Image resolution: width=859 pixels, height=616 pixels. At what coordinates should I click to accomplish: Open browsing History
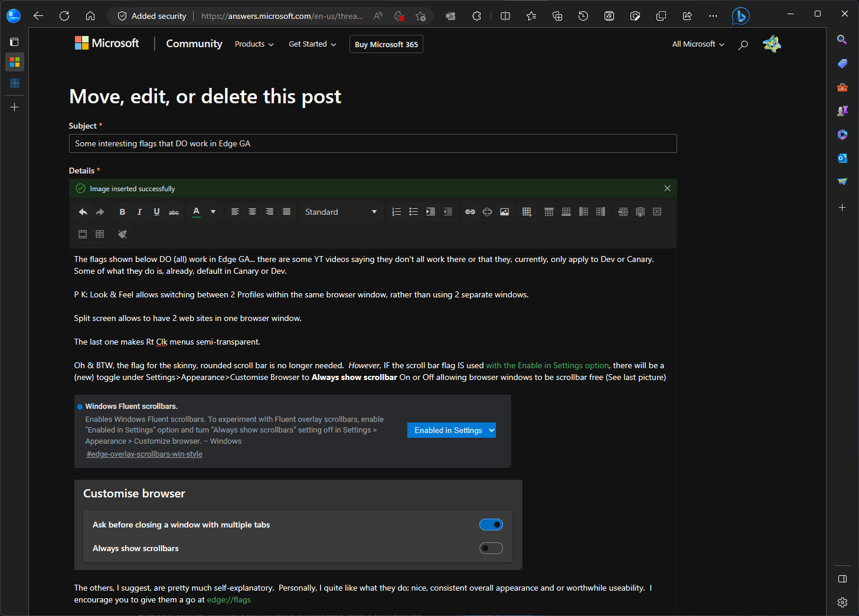[583, 16]
